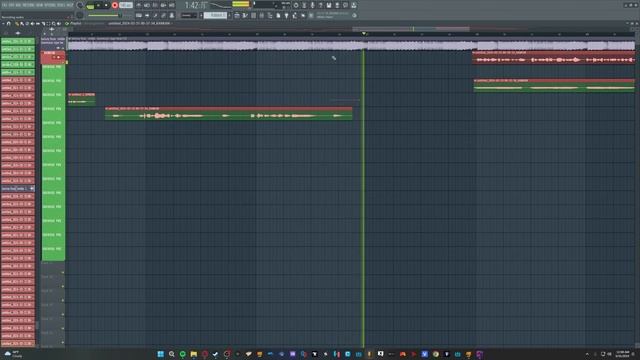Start playback with the Play button

98,5
